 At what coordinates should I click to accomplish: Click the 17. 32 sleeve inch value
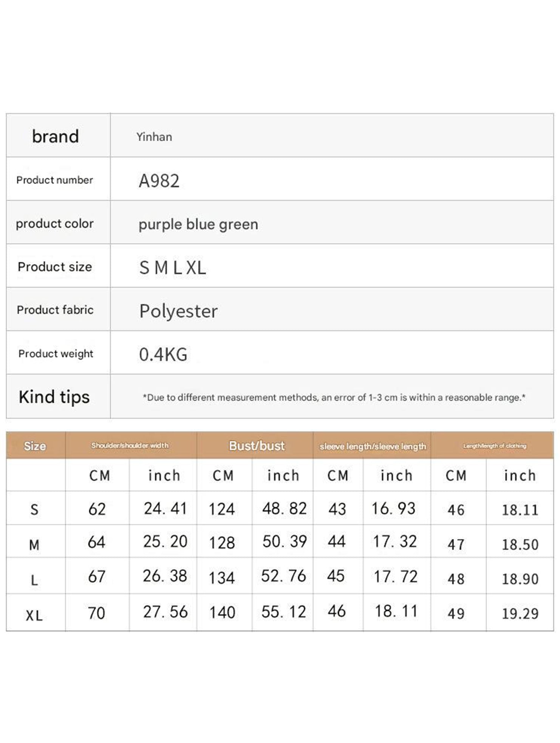[395, 542]
